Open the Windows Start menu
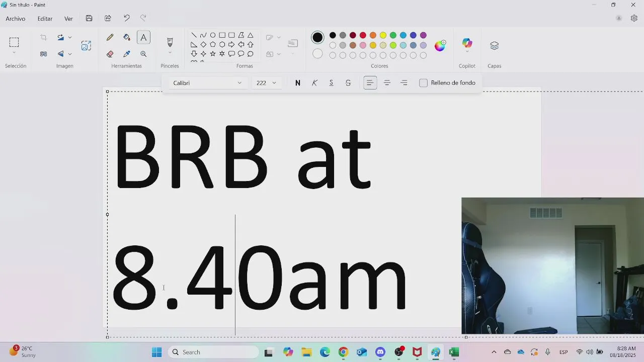644x362 pixels. click(x=157, y=352)
